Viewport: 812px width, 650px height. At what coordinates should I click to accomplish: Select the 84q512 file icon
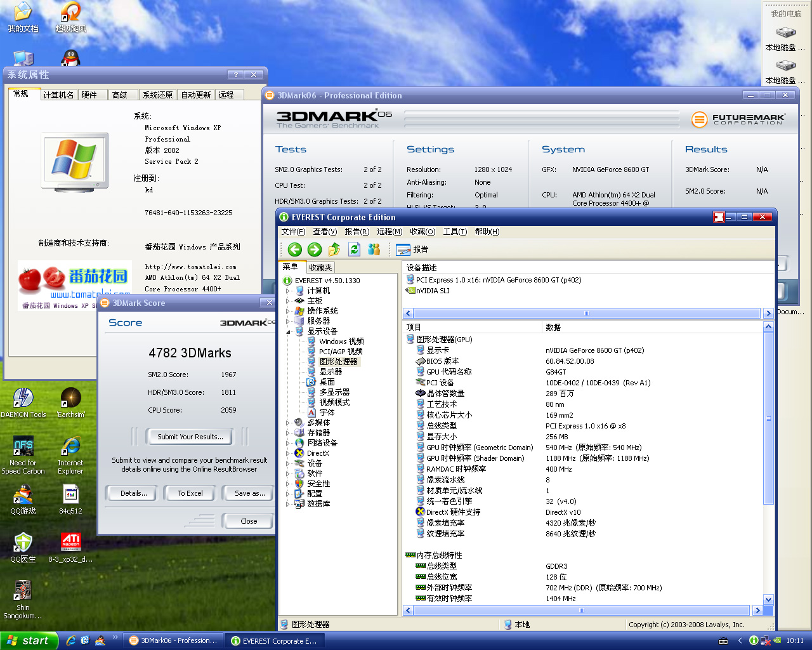pos(70,499)
